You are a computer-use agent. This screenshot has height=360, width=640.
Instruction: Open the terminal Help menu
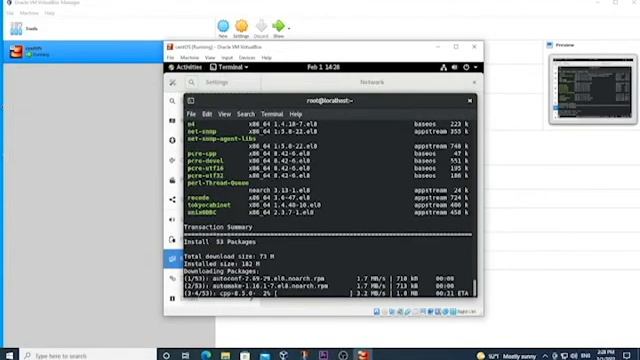pos(296,114)
